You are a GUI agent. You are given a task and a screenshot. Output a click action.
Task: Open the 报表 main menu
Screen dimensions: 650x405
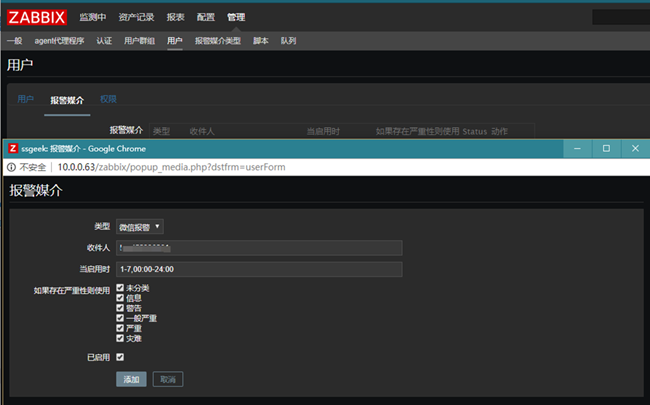click(175, 17)
